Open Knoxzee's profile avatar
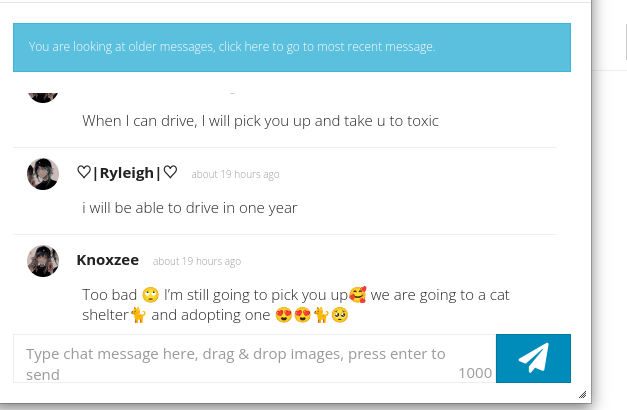 (43, 261)
